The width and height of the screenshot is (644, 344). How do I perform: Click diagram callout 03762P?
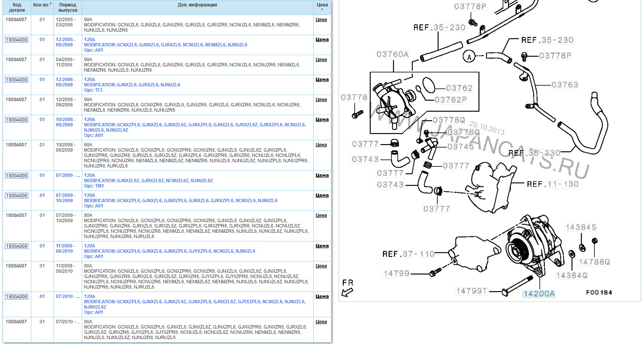[451, 100]
